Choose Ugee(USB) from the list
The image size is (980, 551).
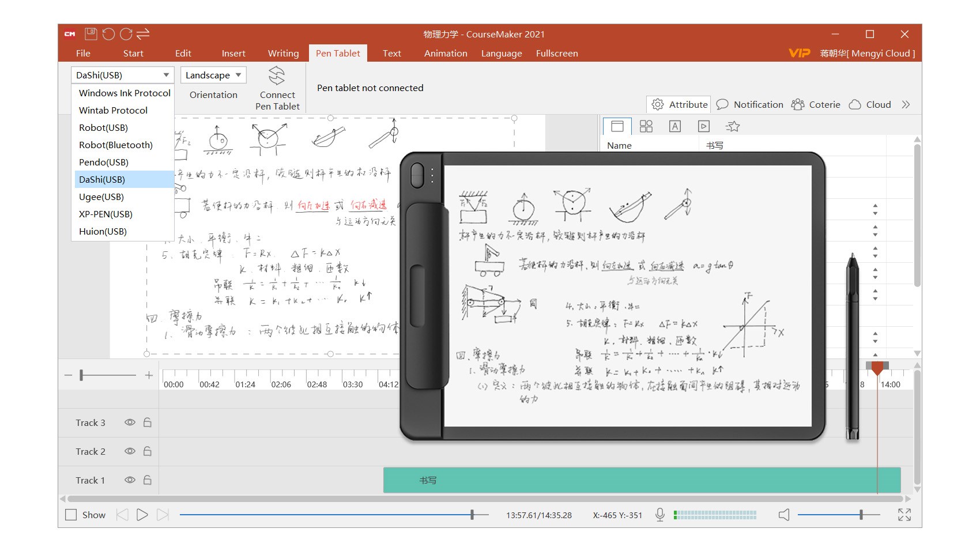click(x=125, y=197)
